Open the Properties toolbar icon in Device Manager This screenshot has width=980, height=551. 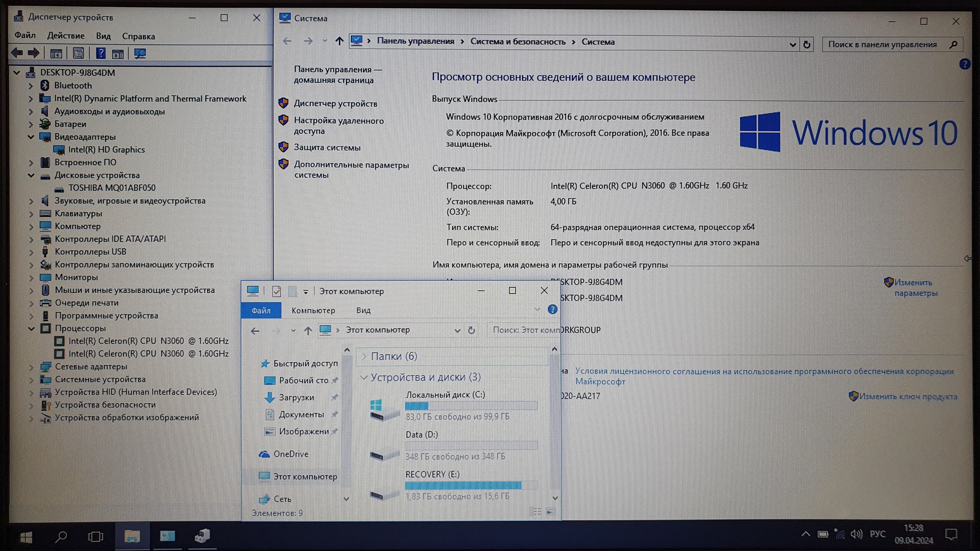tap(78, 54)
